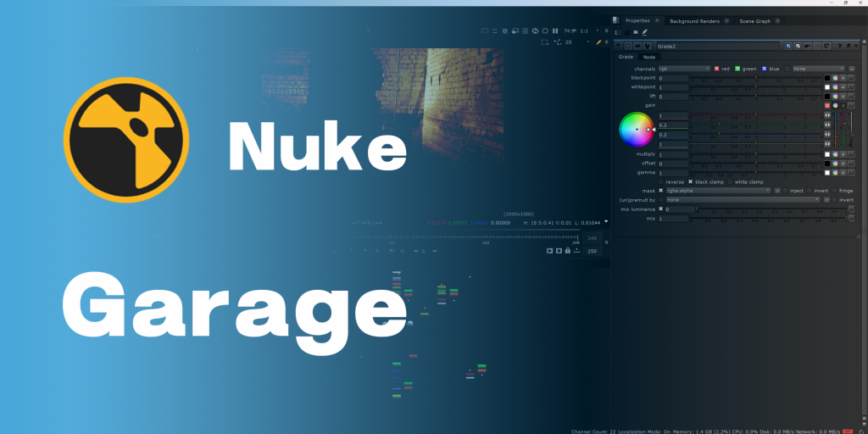Click the small button right of (un)premult dropdown
Screen dimensions: 868x434
827,200
